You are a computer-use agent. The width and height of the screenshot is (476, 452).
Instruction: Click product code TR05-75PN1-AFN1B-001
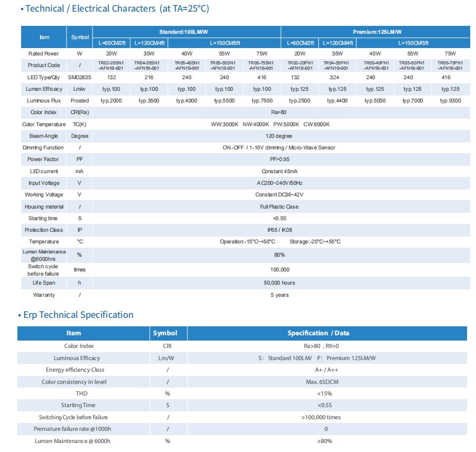coord(450,65)
